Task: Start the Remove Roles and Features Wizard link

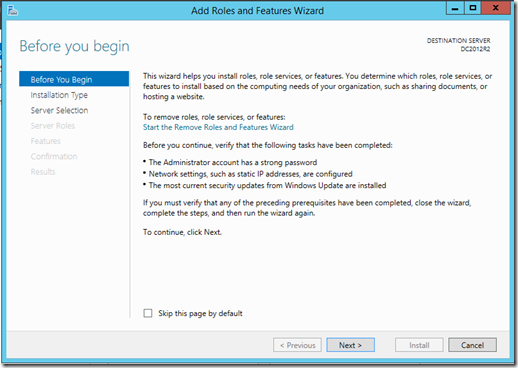Action: (x=218, y=127)
